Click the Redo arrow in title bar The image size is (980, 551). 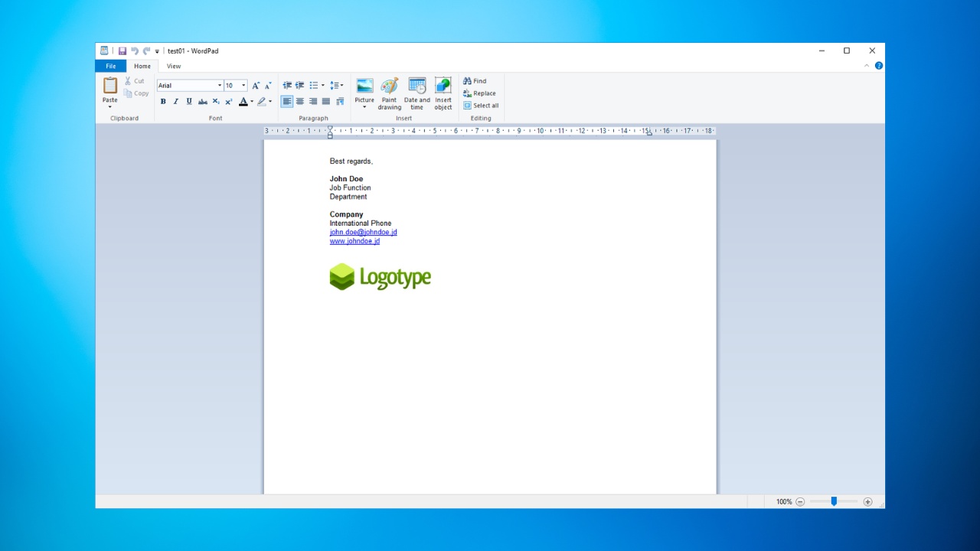tap(146, 51)
